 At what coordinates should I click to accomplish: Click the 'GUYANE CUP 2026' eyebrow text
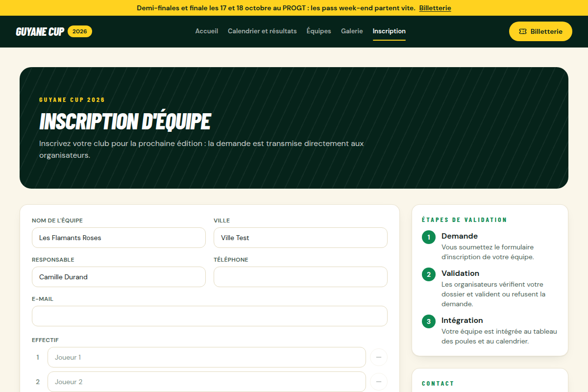(72, 100)
